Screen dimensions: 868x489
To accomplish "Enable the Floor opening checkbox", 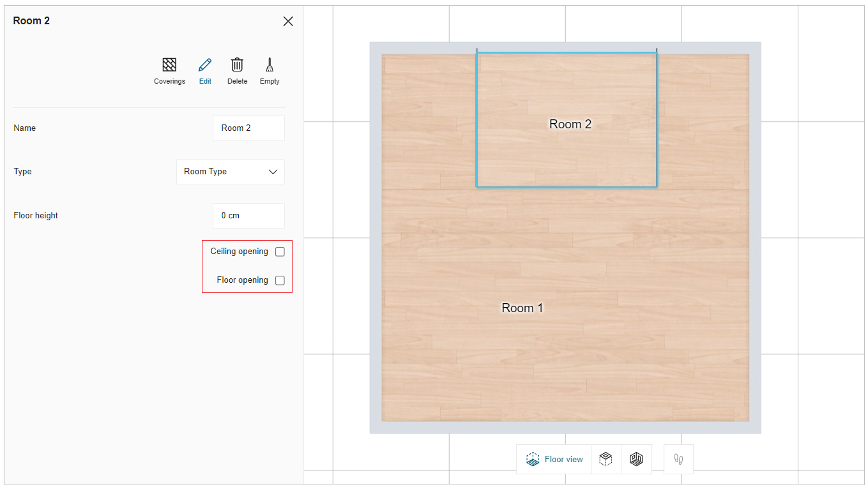I will (280, 280).
